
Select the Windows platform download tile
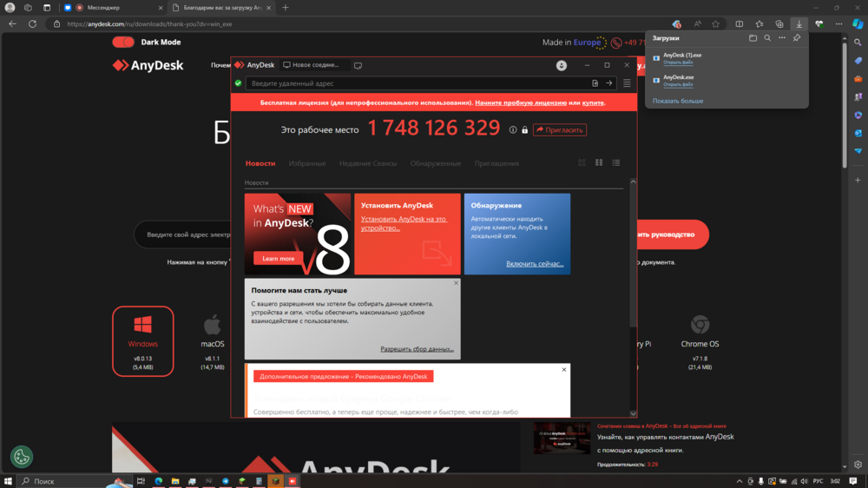tap(143, 341)
